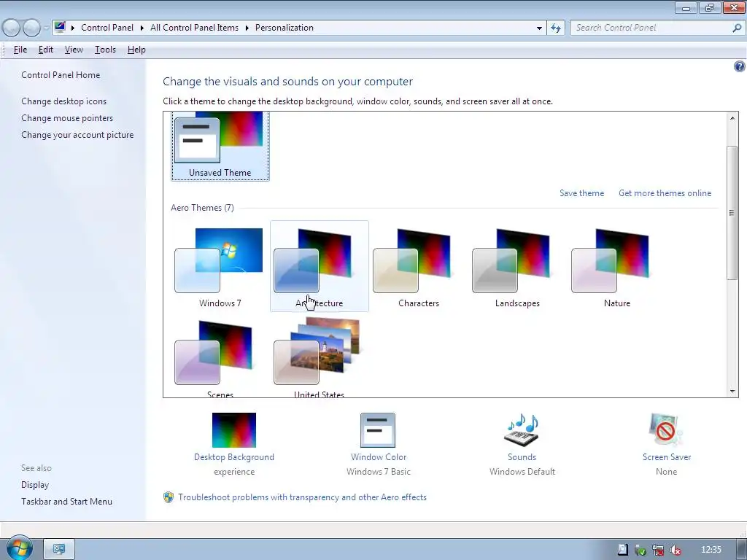Viewport: 747px width, 560px height.
Task: Apply the Landscapes theme
Action: pos(517,267)
